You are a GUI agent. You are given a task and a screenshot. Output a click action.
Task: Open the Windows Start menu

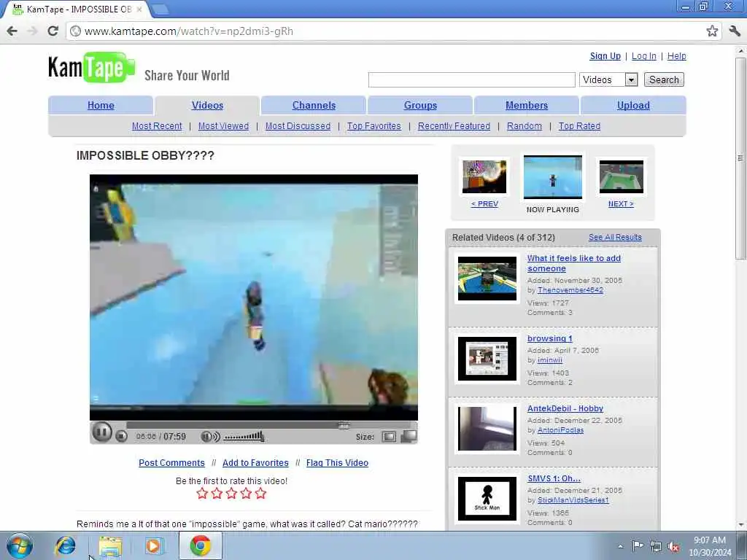[x=20, y=545]
